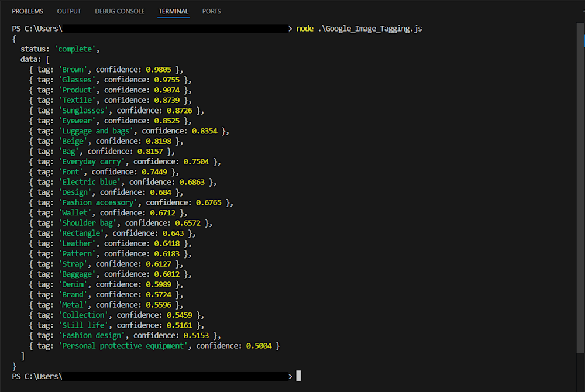This screenshot has height=392, width=585.
Task: Select the DEBUG CONSOLE tab
Action: click(120, 11)
